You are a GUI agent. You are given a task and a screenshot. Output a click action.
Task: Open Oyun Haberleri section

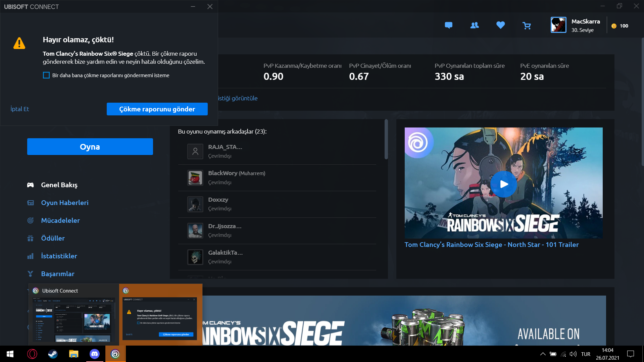pos(65,203)
